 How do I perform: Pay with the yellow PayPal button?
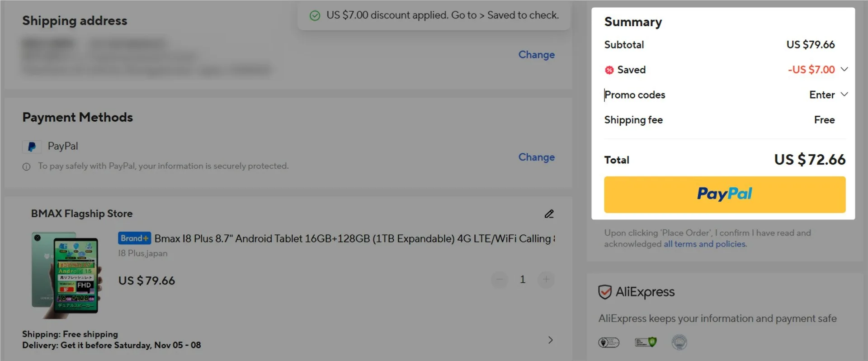724,195
